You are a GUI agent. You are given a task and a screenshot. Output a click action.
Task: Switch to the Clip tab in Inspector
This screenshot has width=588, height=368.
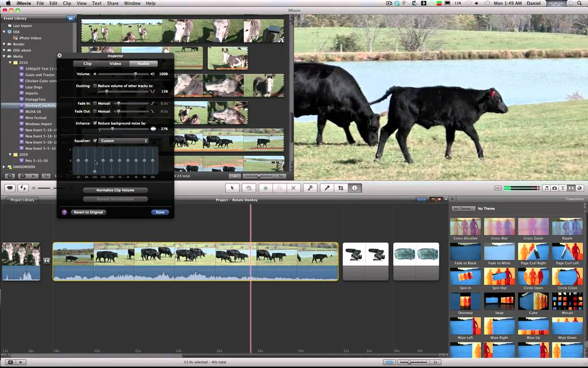click(87, 63)
